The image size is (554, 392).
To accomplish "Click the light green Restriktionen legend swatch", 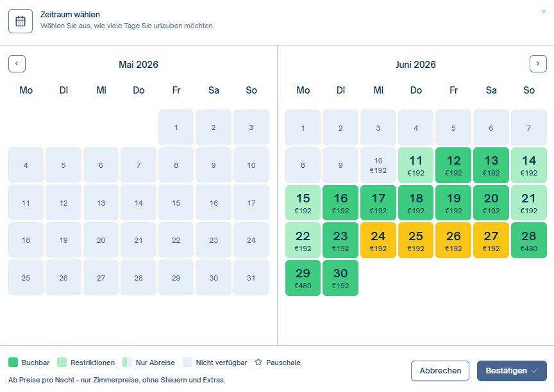I will [62, 363].
